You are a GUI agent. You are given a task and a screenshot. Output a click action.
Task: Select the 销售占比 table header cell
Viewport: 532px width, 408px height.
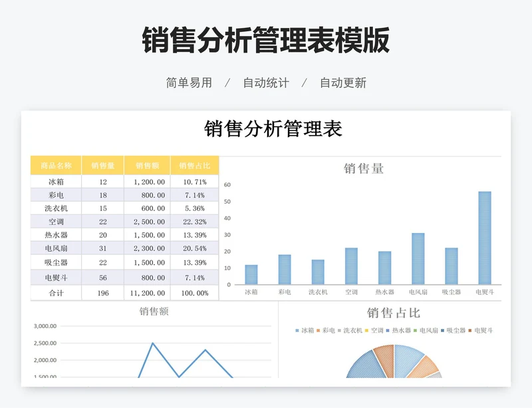coord(195,166)
